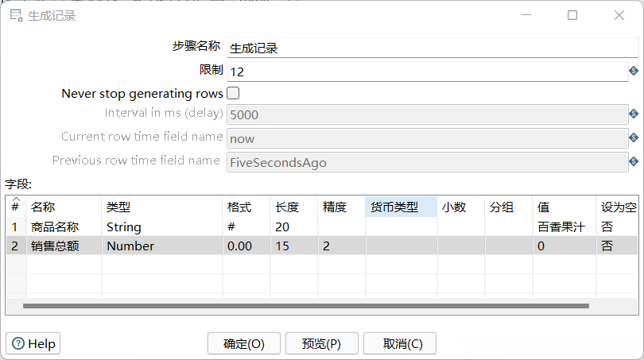Click the 生成记录 window title icon

pos(16,16)
